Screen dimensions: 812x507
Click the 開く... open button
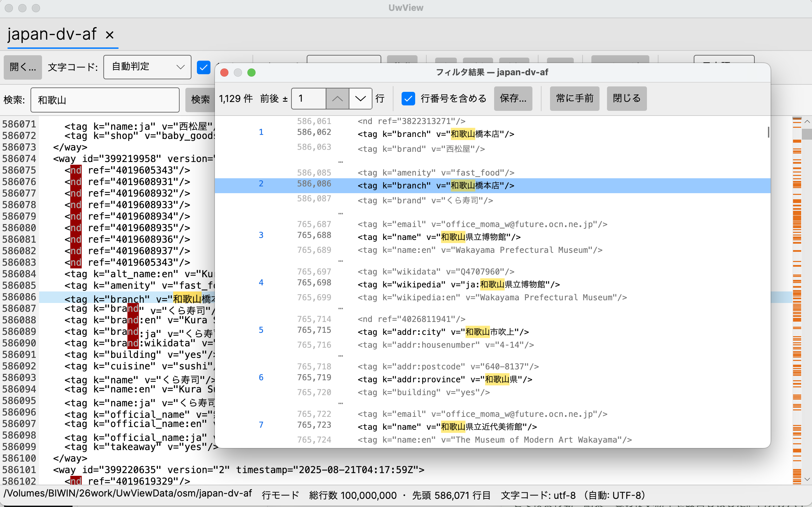click(x=23, y=67)
